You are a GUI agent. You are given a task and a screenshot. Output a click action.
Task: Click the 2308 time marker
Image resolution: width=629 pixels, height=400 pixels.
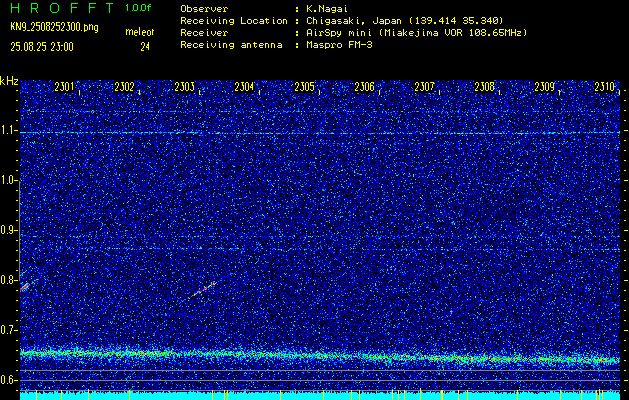(x=485, y=86)
